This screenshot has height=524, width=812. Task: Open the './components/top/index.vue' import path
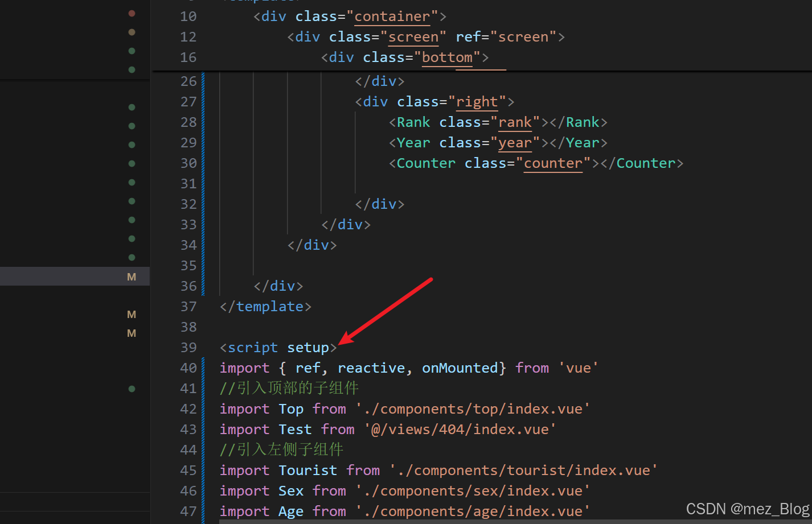pos(473,409)
